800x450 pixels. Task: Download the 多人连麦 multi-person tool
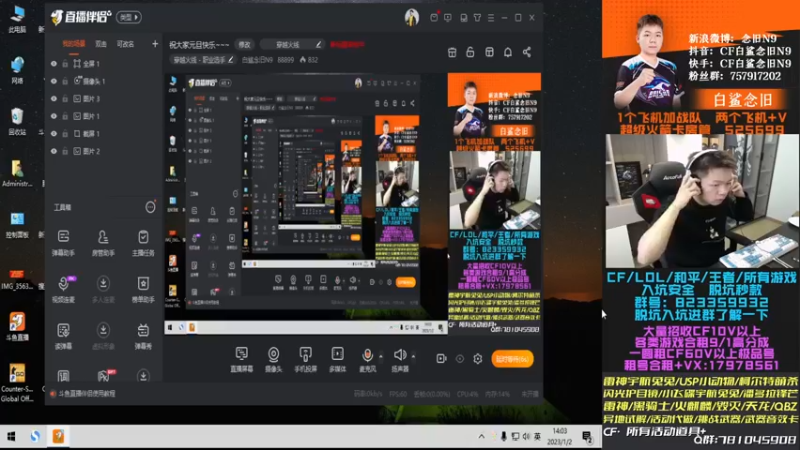coord(103,289)
